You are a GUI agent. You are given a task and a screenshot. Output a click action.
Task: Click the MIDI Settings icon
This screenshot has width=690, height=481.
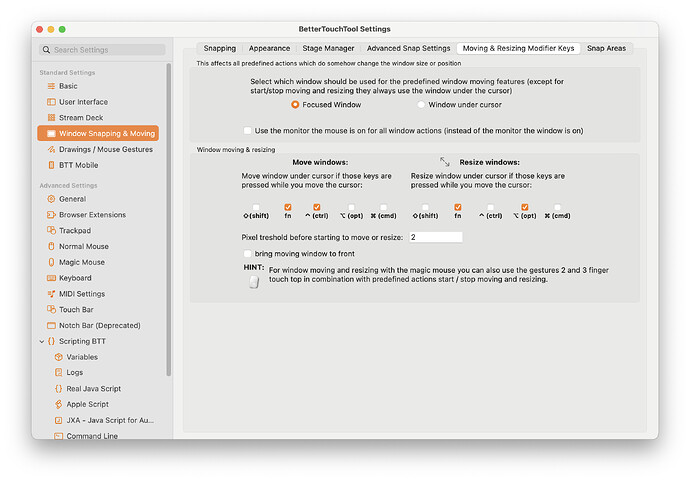[x=51, y=294]
